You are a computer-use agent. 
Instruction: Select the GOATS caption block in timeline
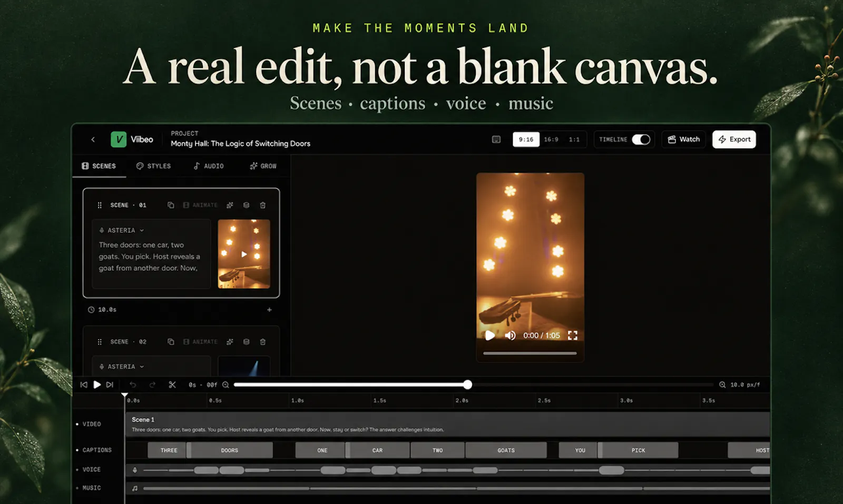(x=506, y=450)
